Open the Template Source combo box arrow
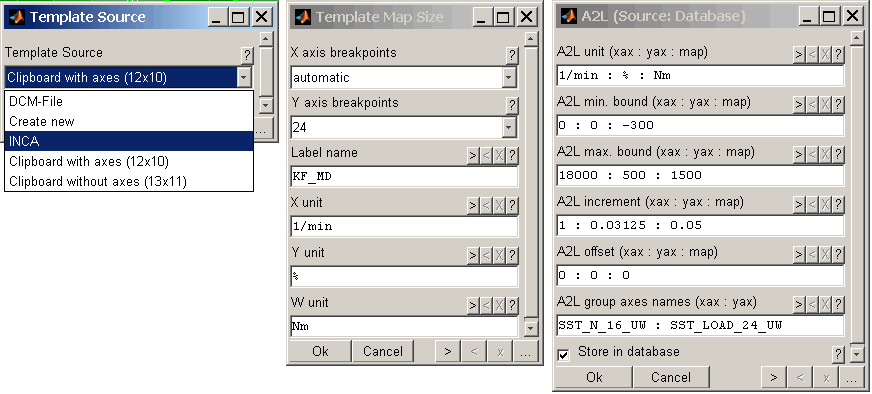The width and height of the screenshot is (872, 394). pyautogui.click(x=245, y=77)
